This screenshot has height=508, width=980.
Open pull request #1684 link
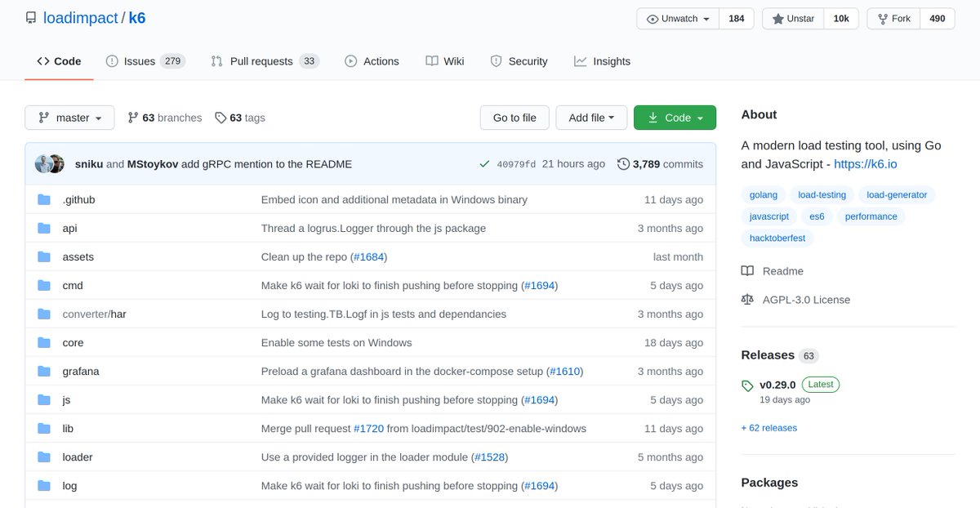pyautogui.click(x=368, y=256)
